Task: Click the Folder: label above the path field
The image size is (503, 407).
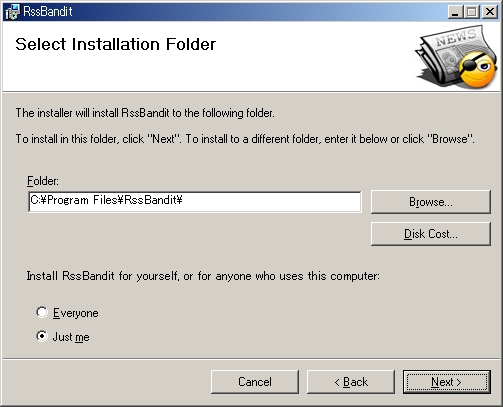Action: [x=43, y=181]
